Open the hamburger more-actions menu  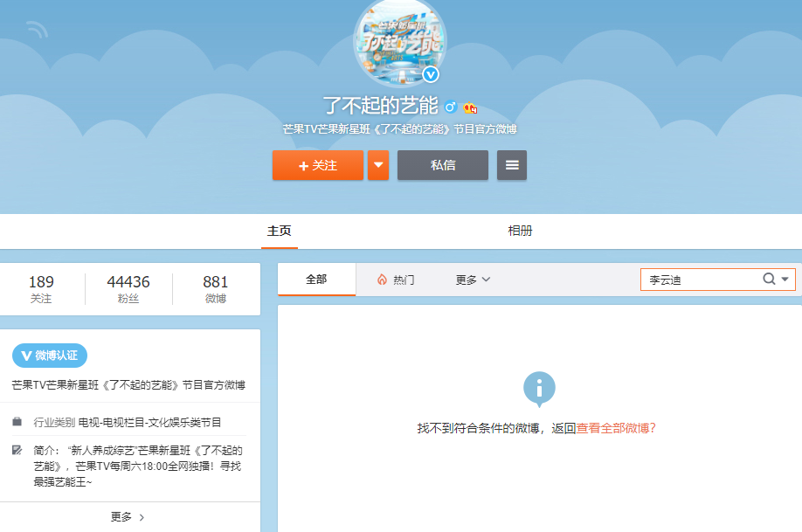point(512,165)
